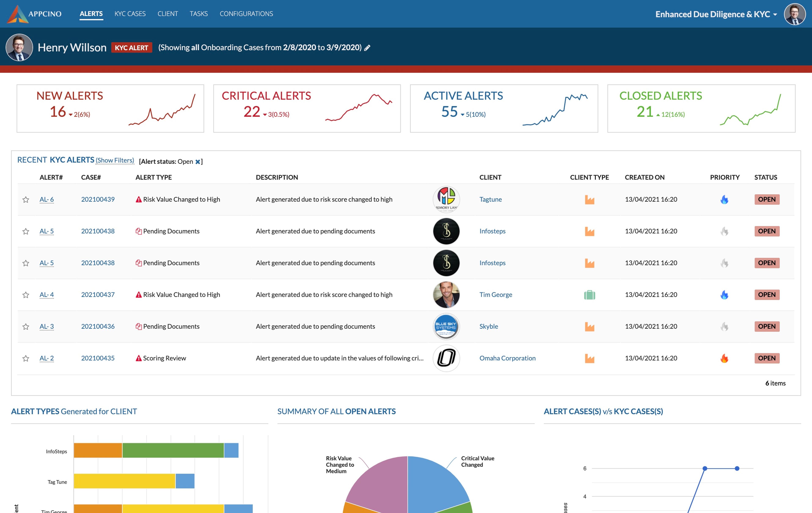Open the CRITICAL ALERTS card
The height and width of the screenshot is (513, 812).
click(x=307, y=108)
